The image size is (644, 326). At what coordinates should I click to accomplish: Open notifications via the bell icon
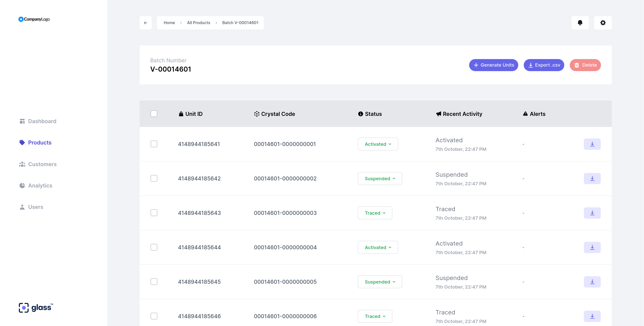click(580, 23)
